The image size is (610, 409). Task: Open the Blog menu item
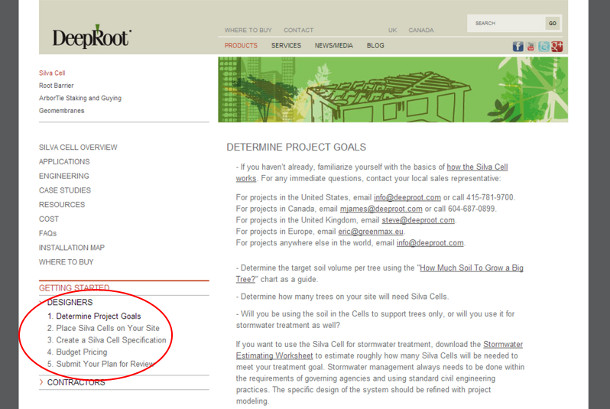click(375, 46)
